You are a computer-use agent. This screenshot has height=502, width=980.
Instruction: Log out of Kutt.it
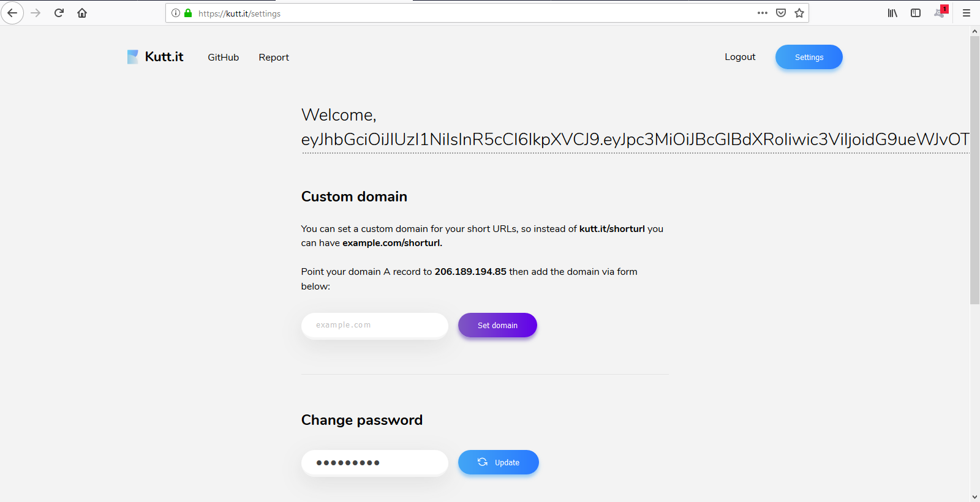click(x=740, y=56)
